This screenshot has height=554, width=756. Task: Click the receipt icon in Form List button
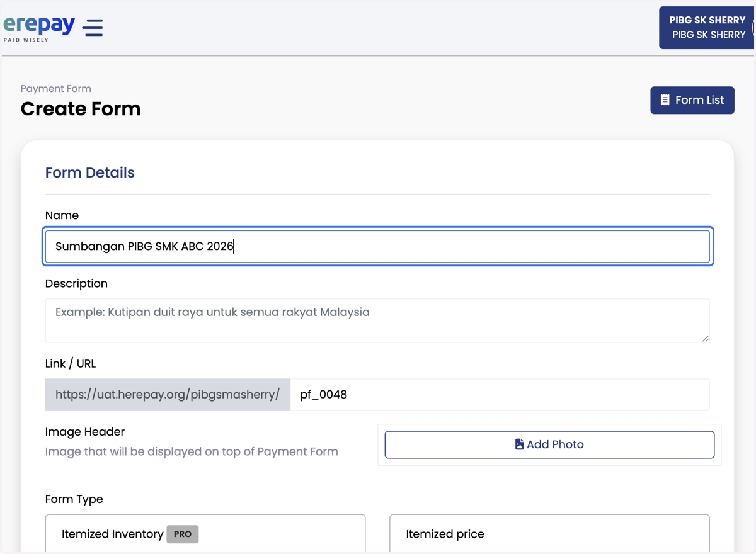click(665, 100)
